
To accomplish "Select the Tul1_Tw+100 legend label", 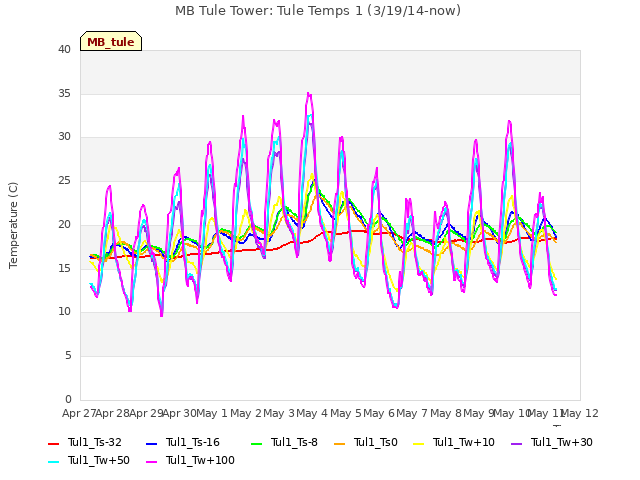I will coord(200,460).
